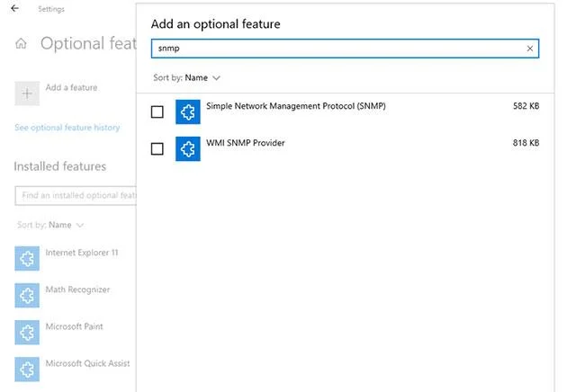Click the Find an installed optional feature box

click(76, 195)
